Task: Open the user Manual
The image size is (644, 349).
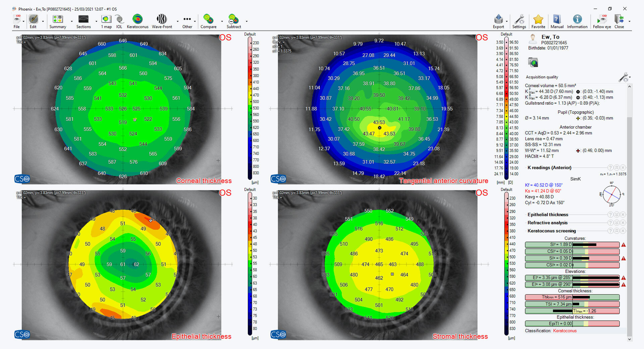Action: pyautogui.click(x=557, y=21)
